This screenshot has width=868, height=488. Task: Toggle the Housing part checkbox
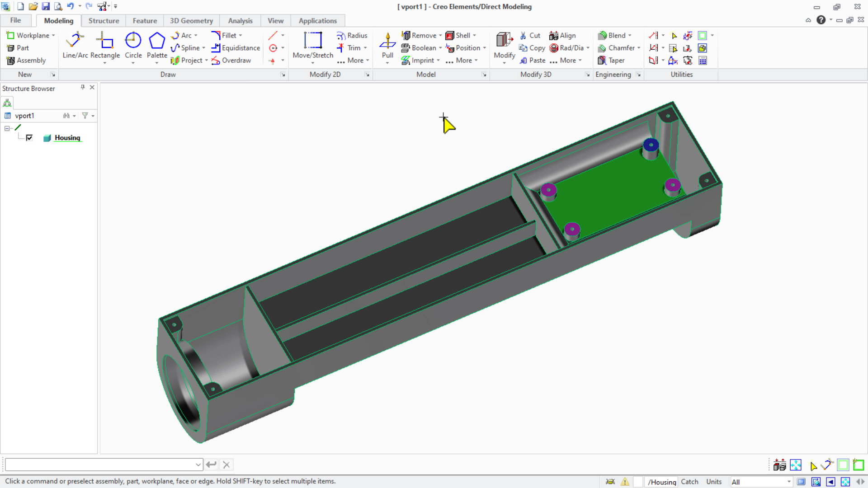29,138
